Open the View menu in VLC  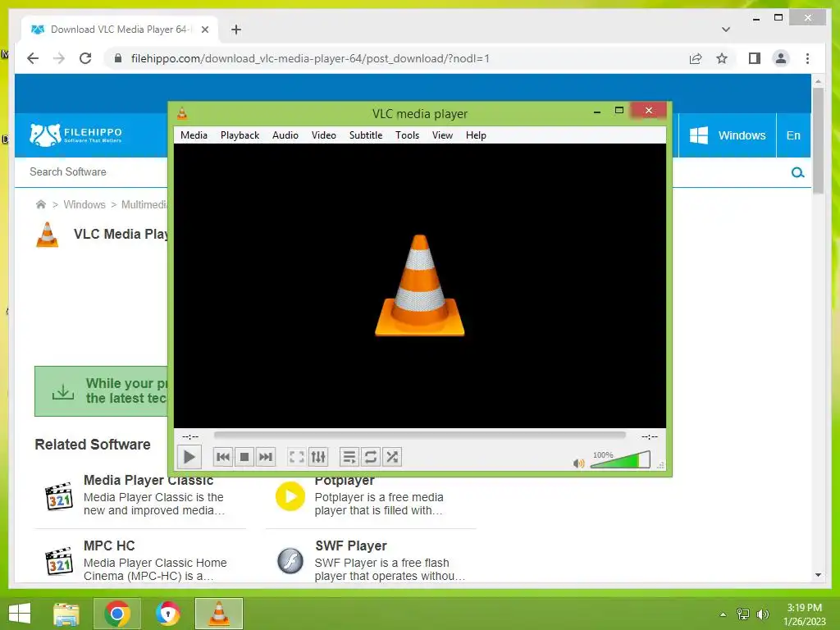442,135
